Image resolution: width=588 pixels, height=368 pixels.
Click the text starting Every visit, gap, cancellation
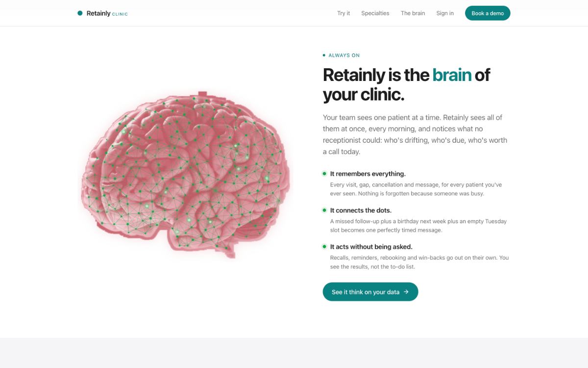pos(416,189)
